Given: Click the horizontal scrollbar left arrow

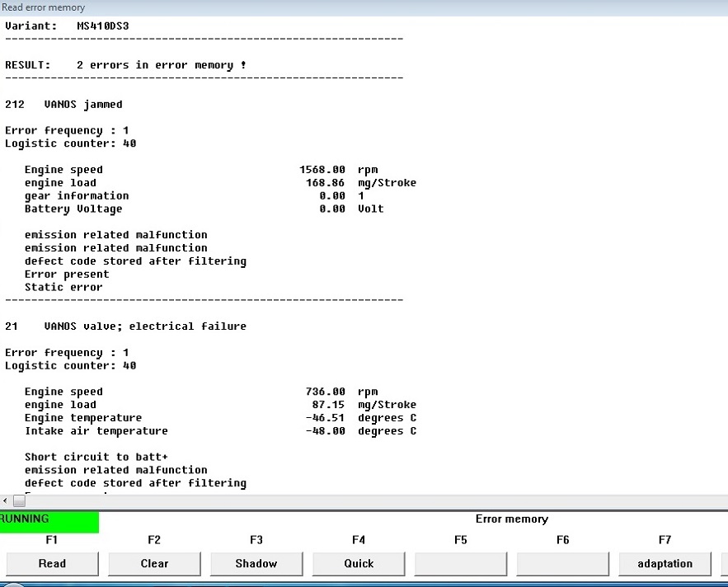Looking at the screenshot, I should (6, 501).
